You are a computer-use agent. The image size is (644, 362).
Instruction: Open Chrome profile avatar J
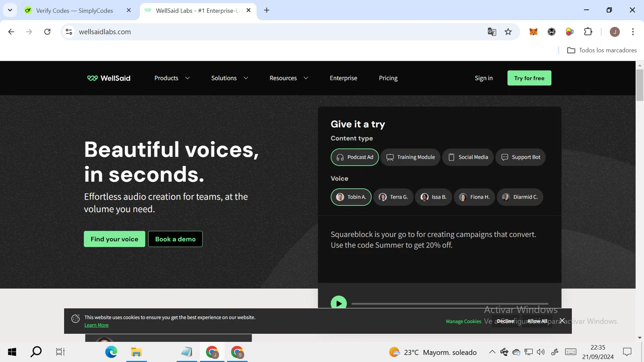point(615,32)
